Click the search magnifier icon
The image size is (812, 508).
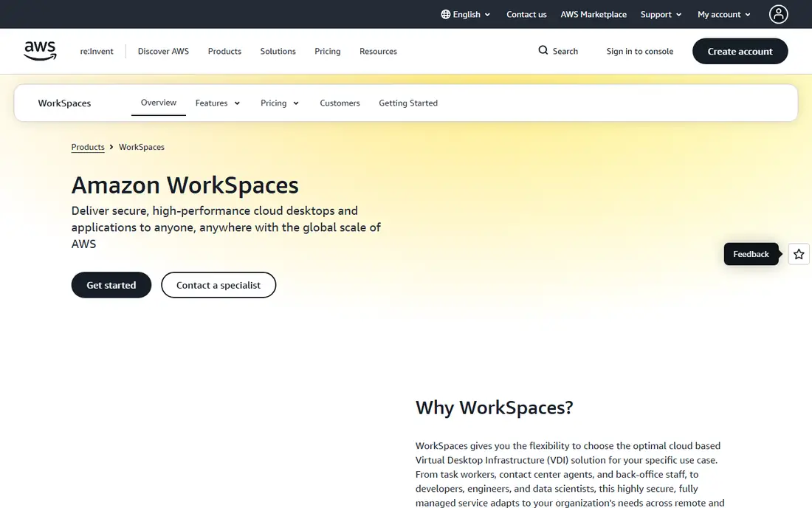point(543,50)
